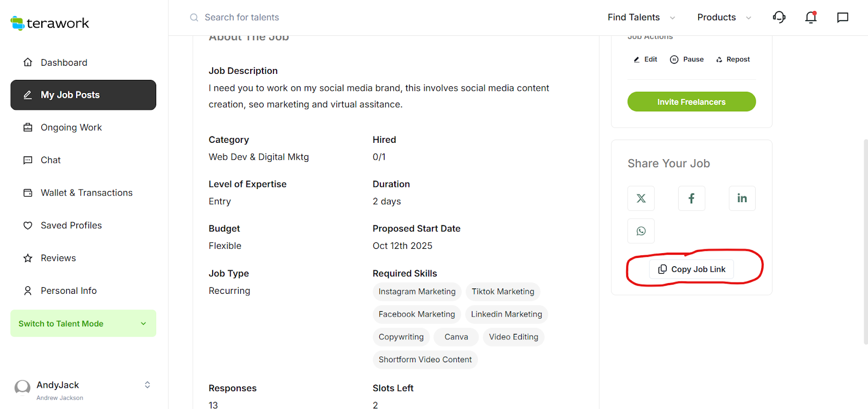Pause this job post
Viewport: 868px width, 409px height.
(687, 59)
